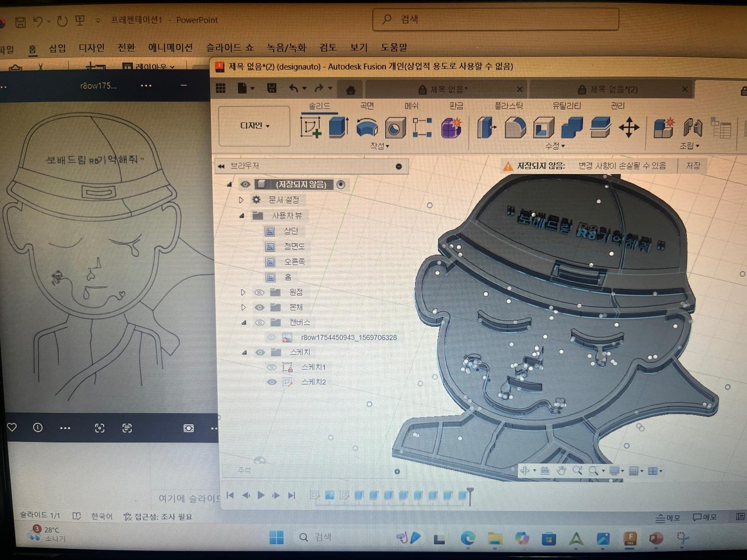
Task: Select the Move/Copy arrows tool
Action: click(629, 127)
